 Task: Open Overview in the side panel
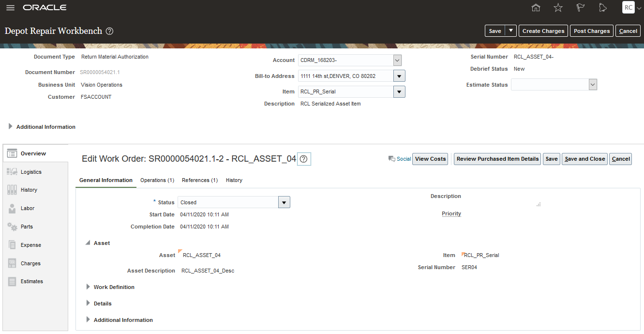click(35, 153)
